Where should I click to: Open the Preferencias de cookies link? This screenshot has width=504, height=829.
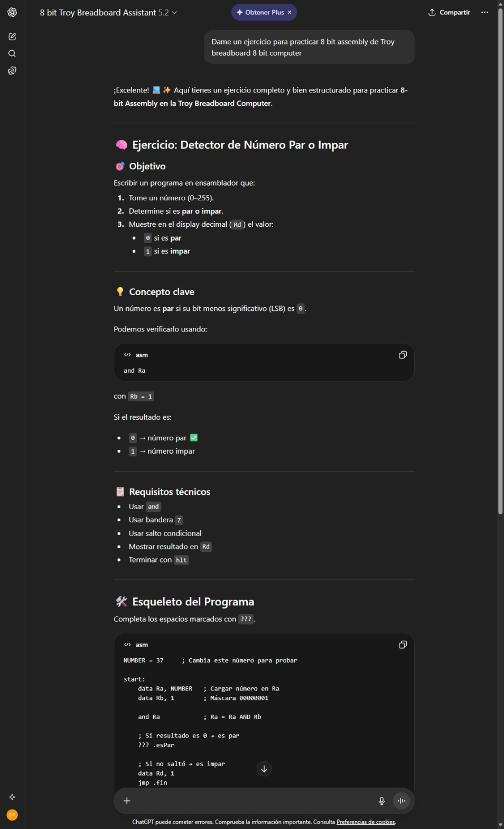(x=366, y=822)
